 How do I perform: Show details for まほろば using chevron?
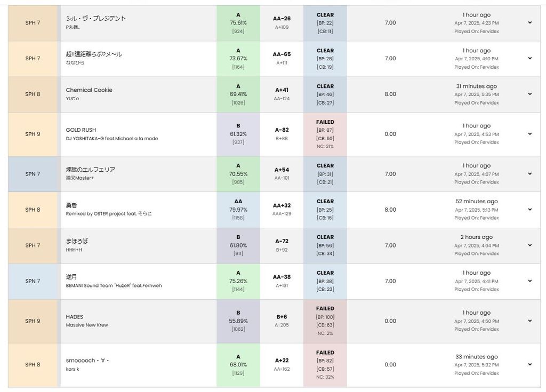point(529,245)
